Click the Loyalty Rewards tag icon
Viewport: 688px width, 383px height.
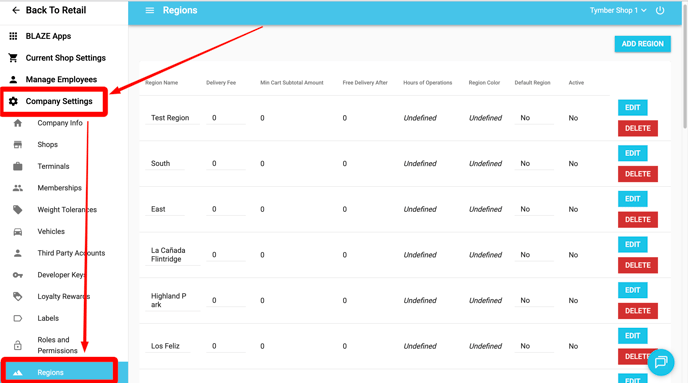(x=18, y=297)
